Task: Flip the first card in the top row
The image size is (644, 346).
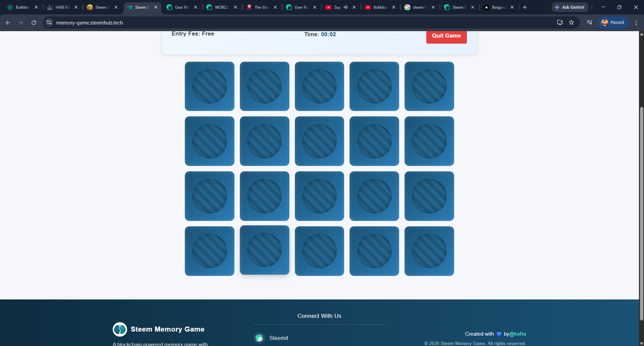Action: [210, 86]
